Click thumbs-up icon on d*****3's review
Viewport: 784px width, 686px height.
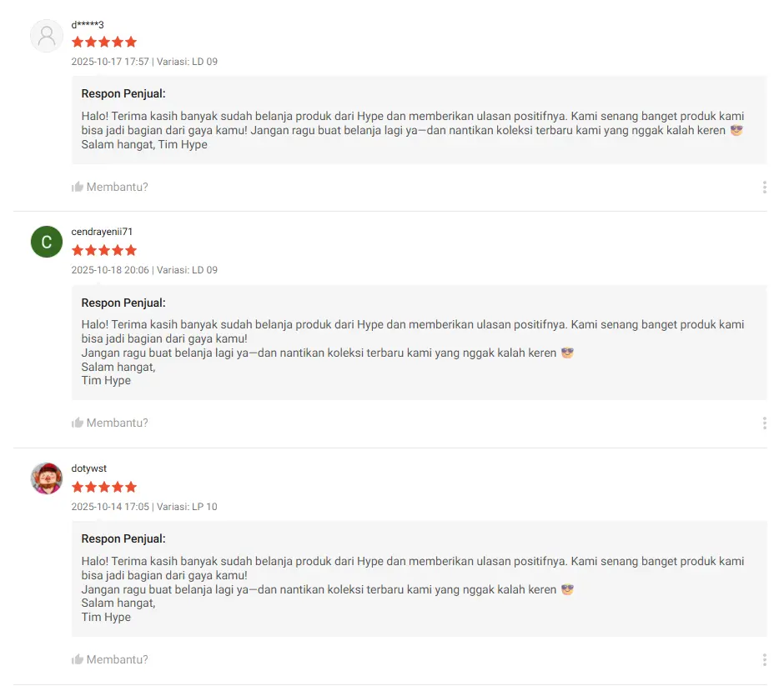pyautogui.click(x=78, y=187)
